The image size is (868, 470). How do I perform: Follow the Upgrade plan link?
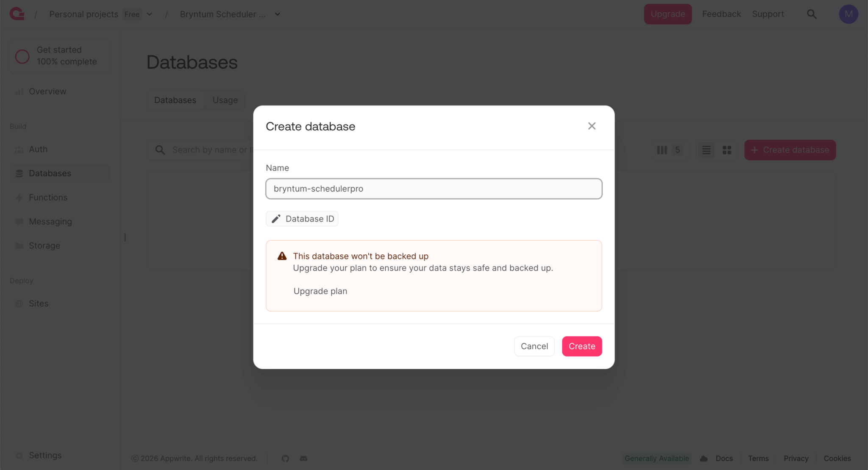coord(320,291)
